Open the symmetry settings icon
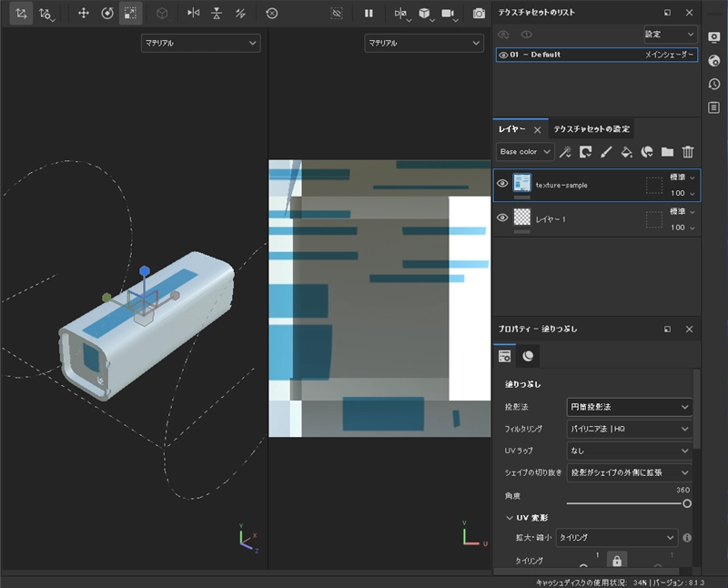Viewport: 728px width, 588px height. 401,14
